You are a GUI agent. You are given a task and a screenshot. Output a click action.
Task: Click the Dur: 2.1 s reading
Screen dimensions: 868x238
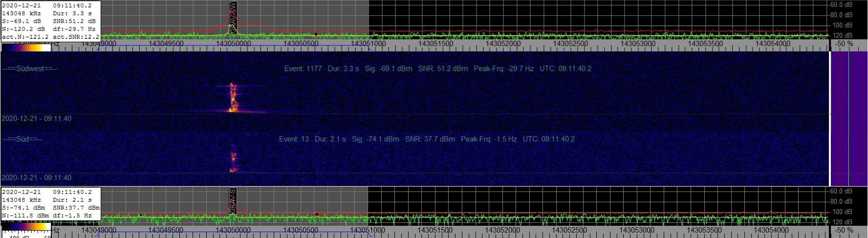tap(72, 200)
